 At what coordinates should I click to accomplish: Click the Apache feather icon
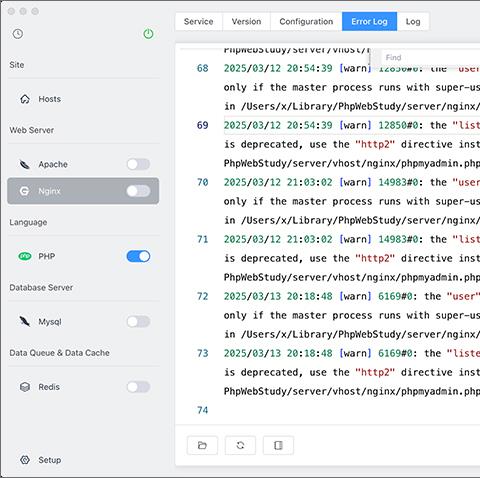pos(25,164)
